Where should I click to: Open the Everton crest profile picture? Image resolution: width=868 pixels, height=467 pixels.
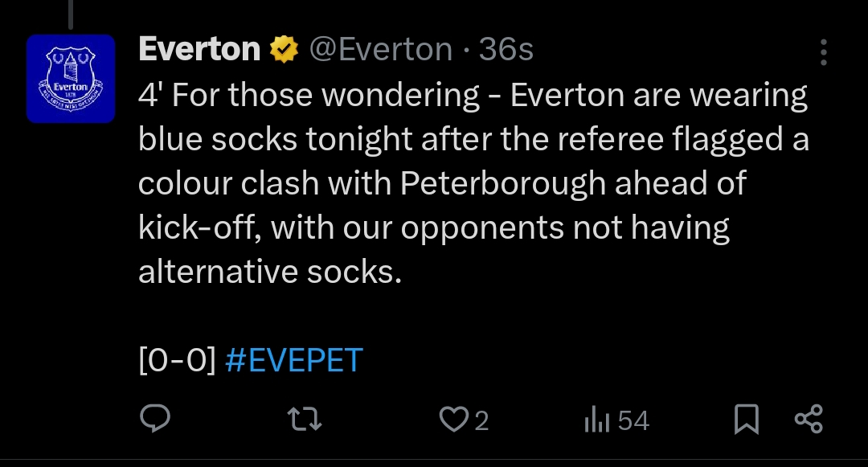(71, 79)
